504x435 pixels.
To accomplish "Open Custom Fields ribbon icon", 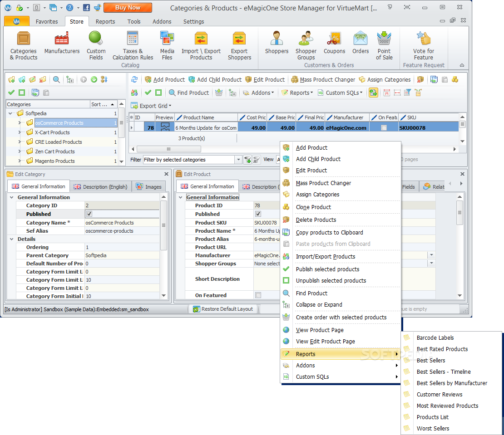I will pos(96,46).
